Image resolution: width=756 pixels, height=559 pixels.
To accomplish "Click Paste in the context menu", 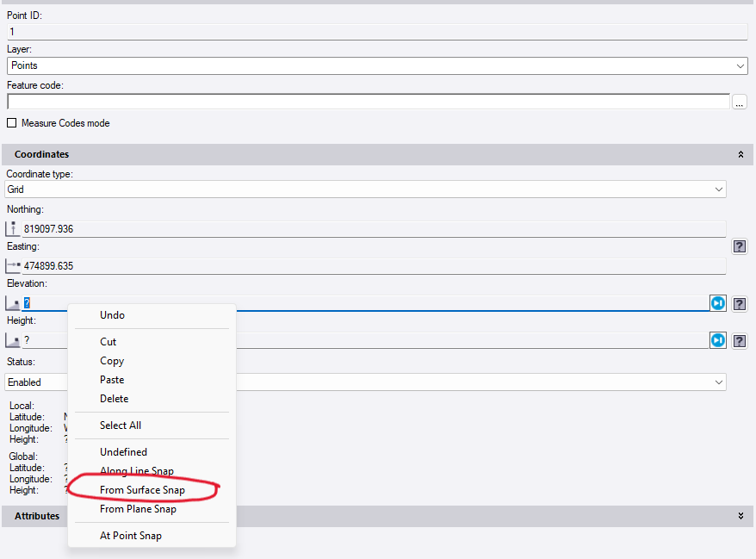I will (112, 380).
